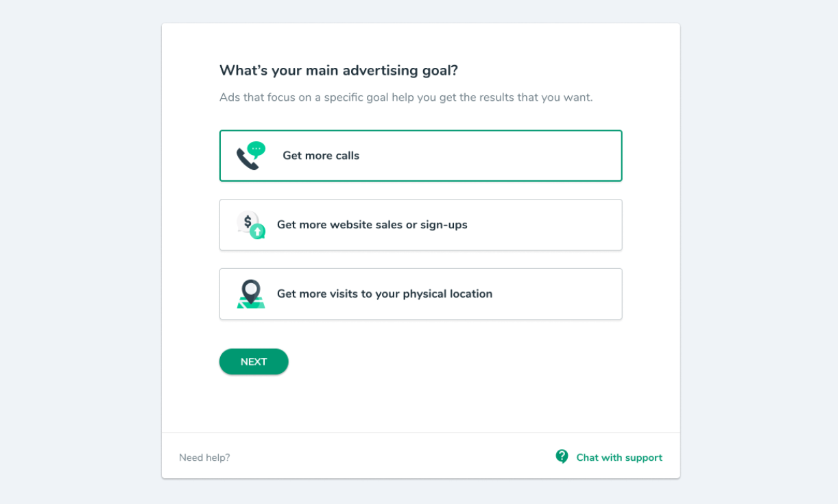This screenshot has height=504, width=838.
Task: Open Chat with support link
Action: click(619, 457)
